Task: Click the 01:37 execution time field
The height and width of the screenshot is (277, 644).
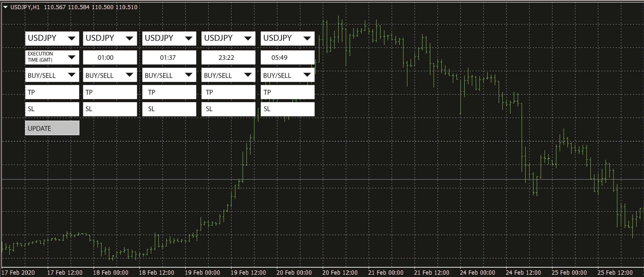Action: tap(169, 57)
